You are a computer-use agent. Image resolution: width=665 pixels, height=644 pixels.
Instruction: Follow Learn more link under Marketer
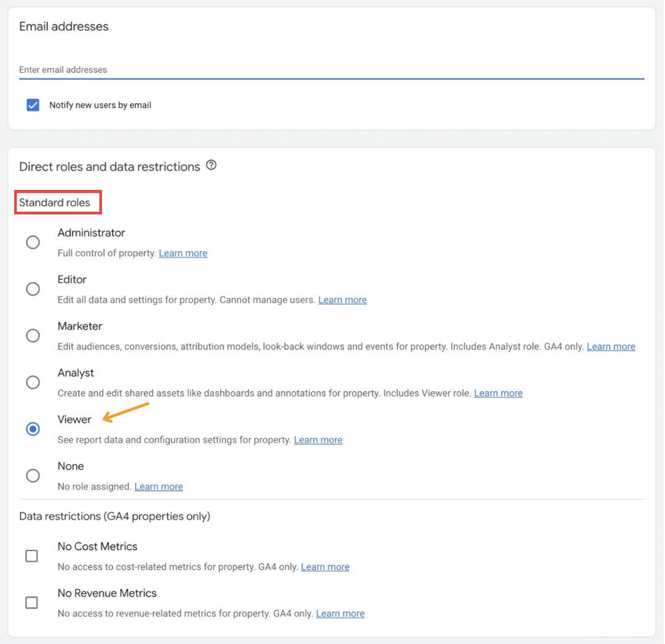click(611, 347)
